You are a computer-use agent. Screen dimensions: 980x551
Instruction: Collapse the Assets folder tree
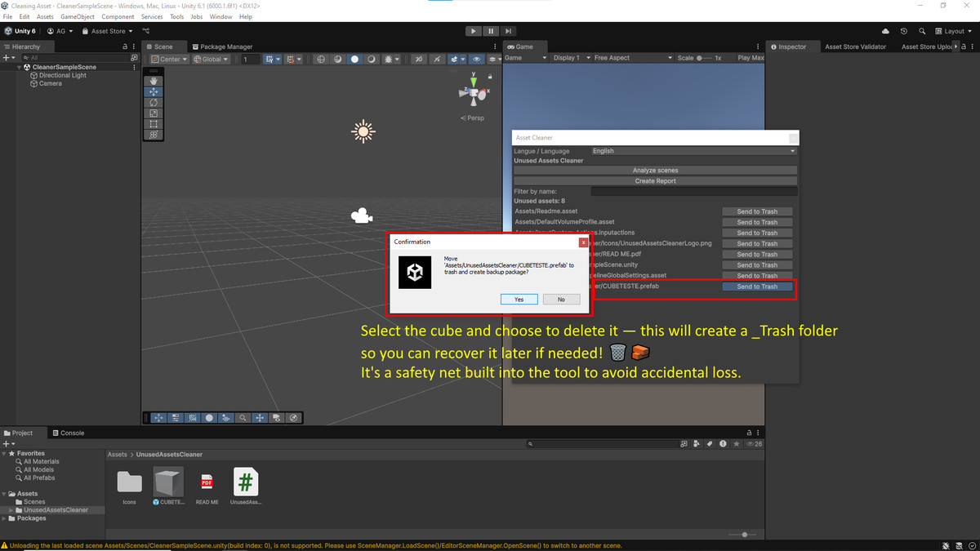[x=5, y=494]
